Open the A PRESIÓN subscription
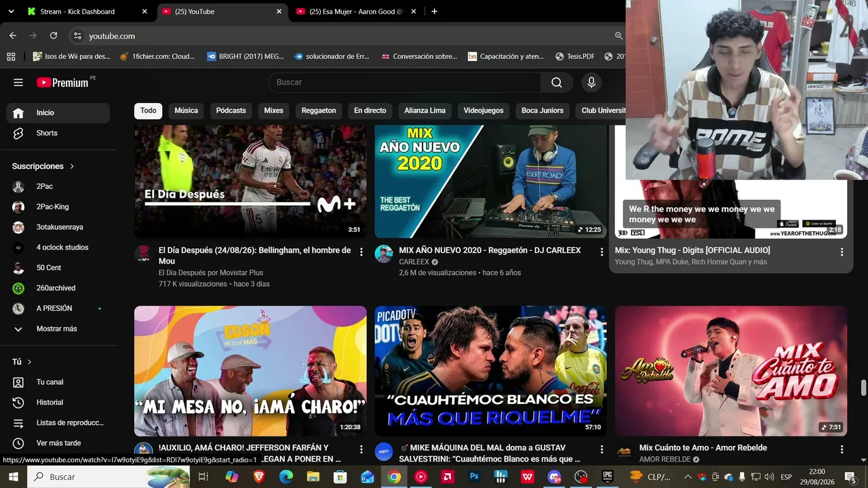Screen dimensions: 868x488 tap(58, 308)
